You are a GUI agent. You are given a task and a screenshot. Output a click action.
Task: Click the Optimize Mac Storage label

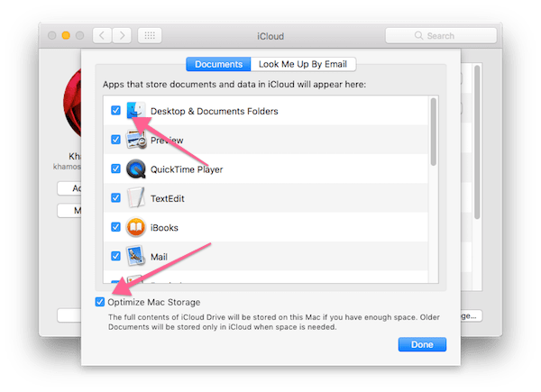(154, 303)
